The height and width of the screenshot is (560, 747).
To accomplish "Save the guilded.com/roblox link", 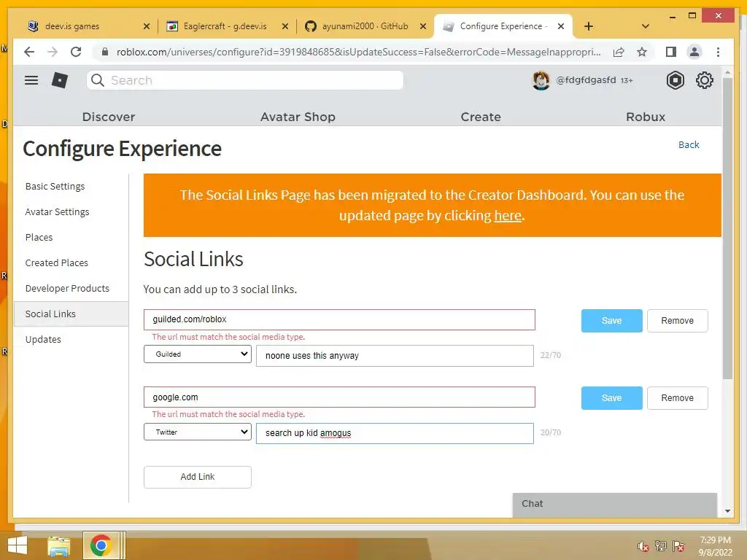I will [612, 321].
